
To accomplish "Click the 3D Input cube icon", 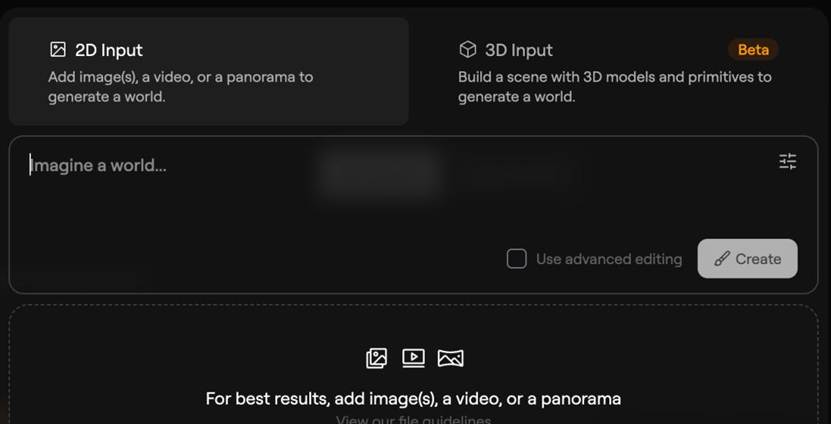I will (x=467, y=50).
